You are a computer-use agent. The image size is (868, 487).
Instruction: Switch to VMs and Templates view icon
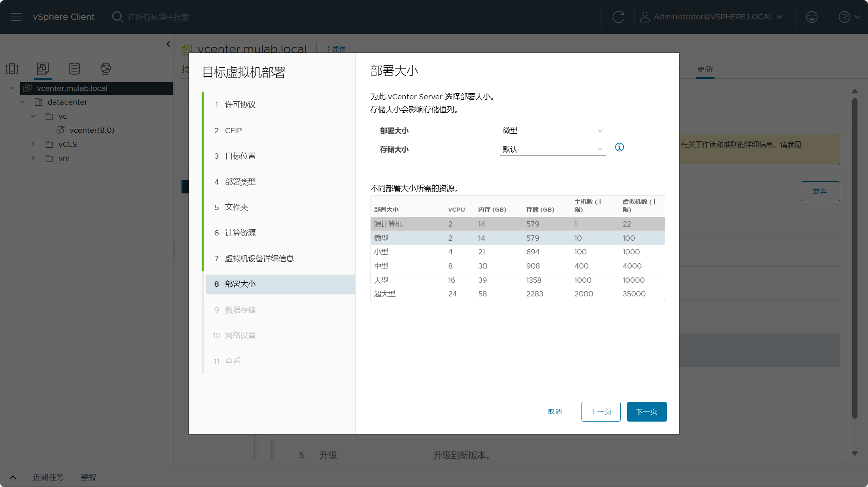[43, 69]
